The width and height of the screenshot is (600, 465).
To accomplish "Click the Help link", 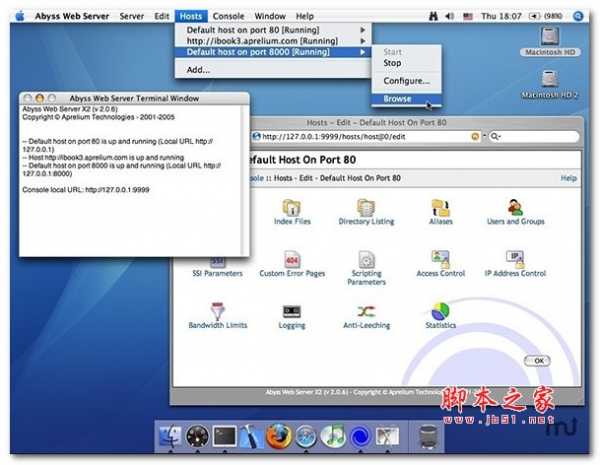I will [568, 178].
